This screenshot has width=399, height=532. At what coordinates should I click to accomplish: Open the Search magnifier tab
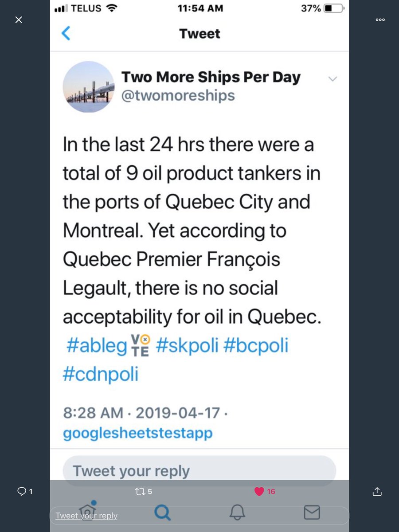[x=162, y=513]
